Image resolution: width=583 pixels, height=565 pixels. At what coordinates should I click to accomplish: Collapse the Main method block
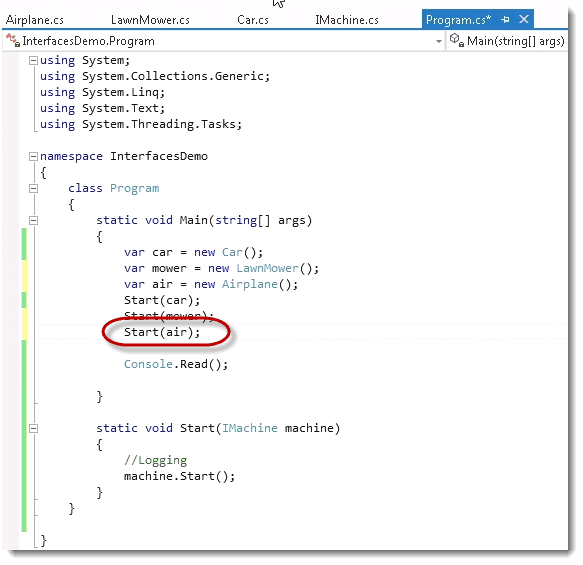pyautogui.click(x=33, y=220)
